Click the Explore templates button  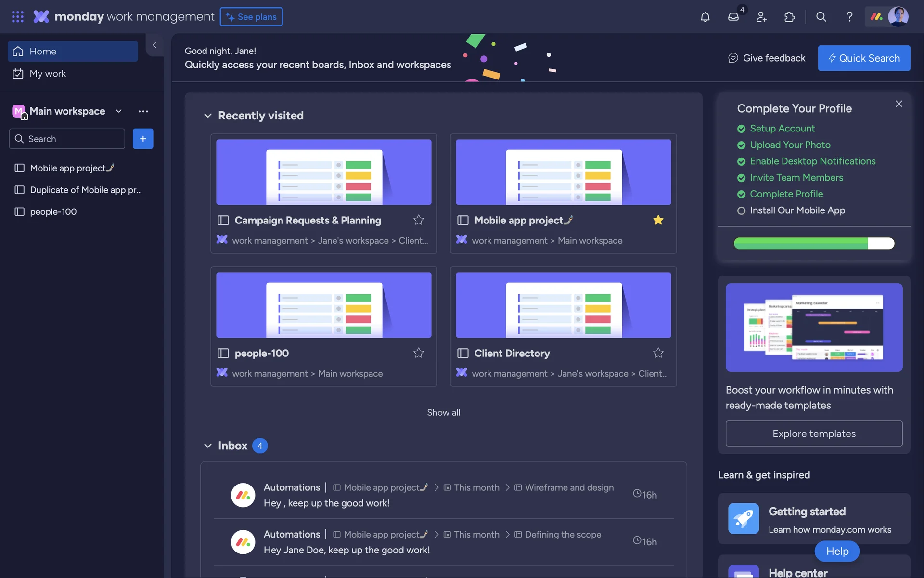pos(814,433)
